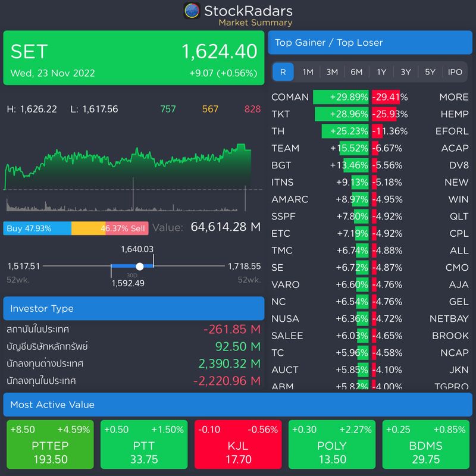Open the PTT 33.75 stock tile
Viewport: 476px width, 476px height.
coord(144,444)
